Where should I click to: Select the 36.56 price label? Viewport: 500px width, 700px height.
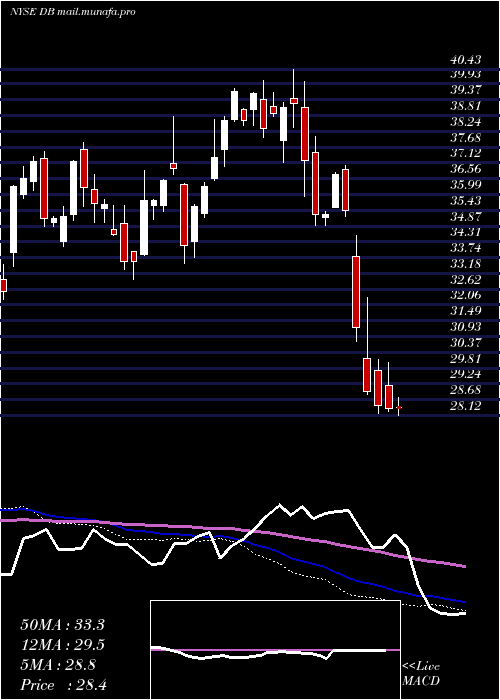click(465, 169)
